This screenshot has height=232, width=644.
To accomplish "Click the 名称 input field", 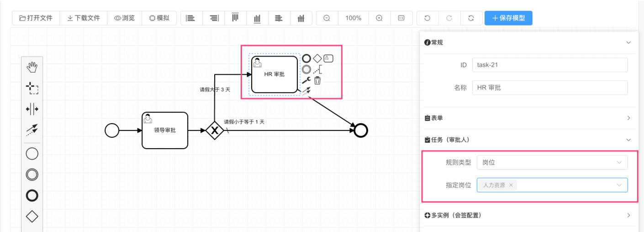I will click(550, 88).
